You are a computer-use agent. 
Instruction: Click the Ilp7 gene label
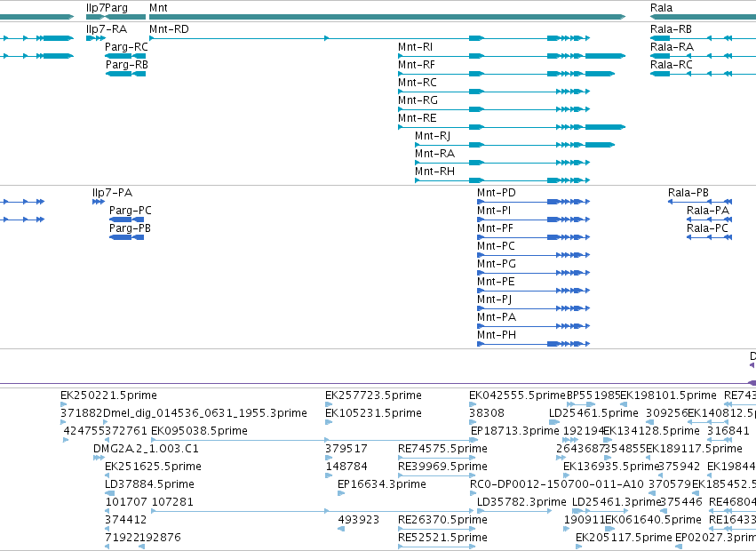[x=95, y=8]
